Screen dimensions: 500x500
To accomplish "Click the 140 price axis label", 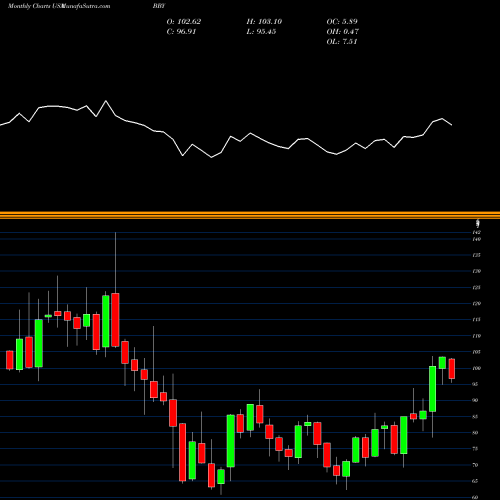I will coord(477,239).
